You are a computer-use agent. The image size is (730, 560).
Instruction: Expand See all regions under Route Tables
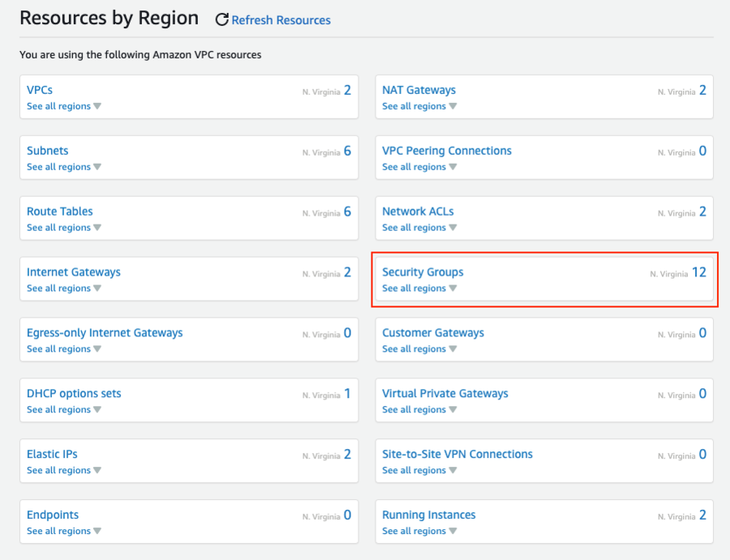64,228
